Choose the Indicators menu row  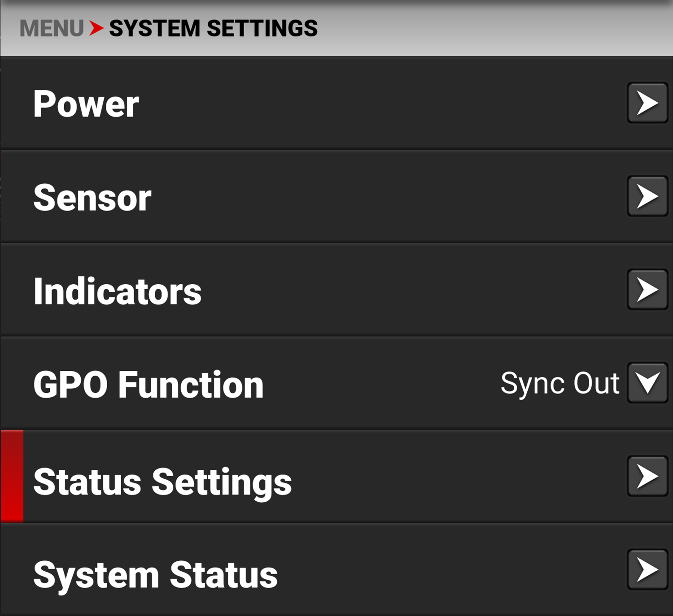pyautogui.click(x=336, y=290)
